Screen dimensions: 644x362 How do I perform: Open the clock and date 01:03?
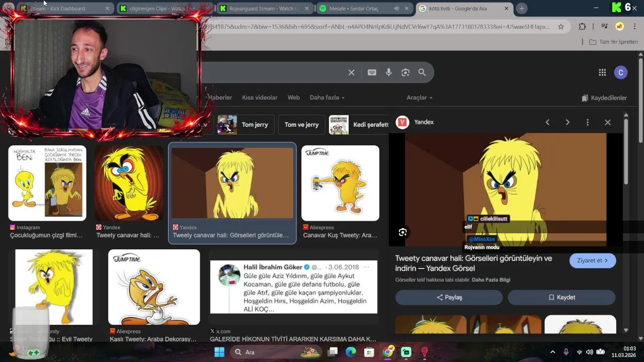(x=624, y=352)
